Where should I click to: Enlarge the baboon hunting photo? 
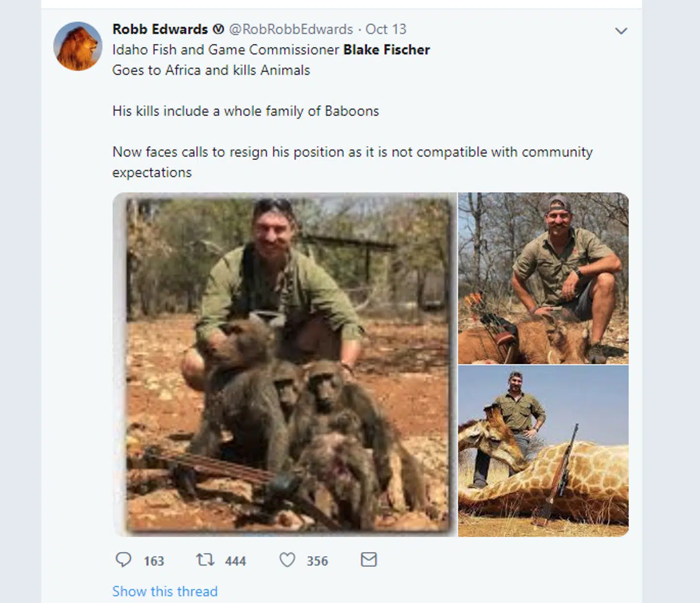[285, 365]
